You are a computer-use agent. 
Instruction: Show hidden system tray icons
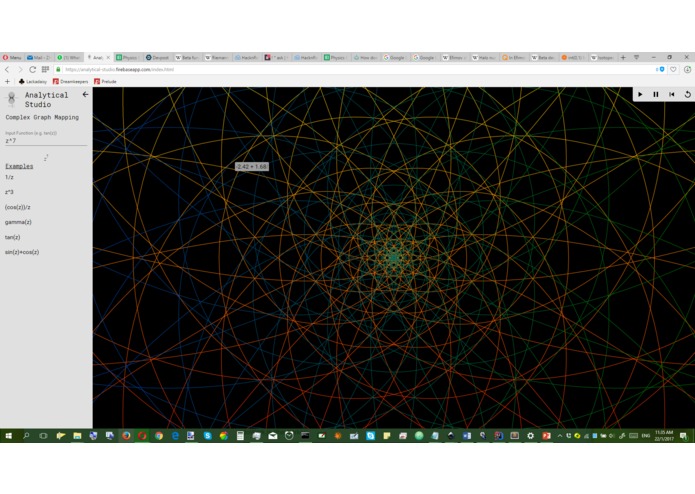coord(560,436)
